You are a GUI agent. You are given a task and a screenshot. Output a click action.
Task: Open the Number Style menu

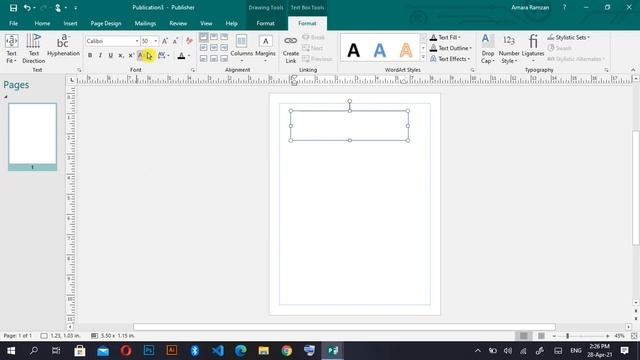coord(509,49)
